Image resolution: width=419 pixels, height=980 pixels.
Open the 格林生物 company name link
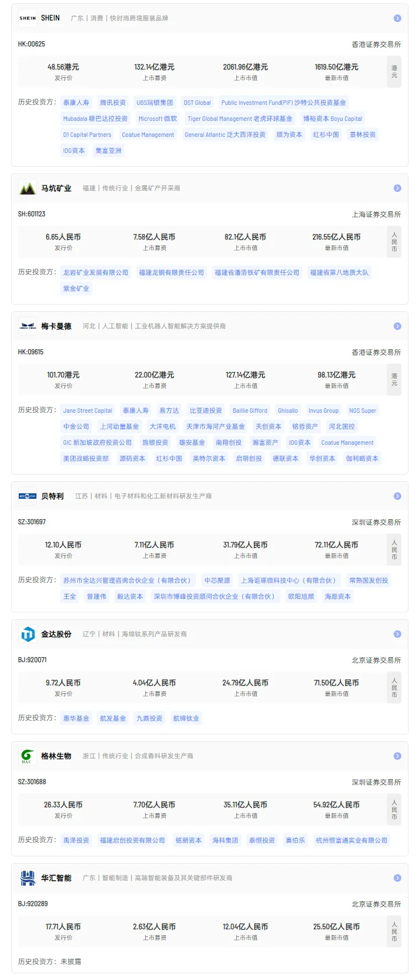pyautogui.click(x=56, y=756)
